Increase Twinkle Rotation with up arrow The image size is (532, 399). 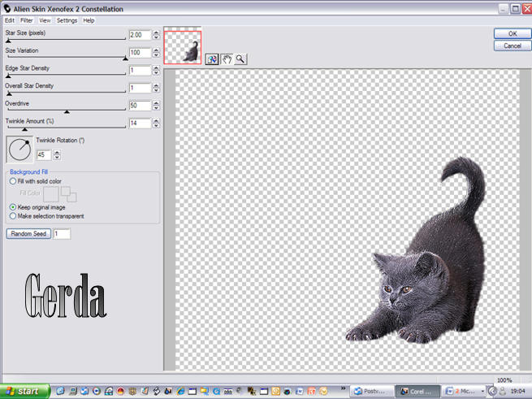click(57, 153)
